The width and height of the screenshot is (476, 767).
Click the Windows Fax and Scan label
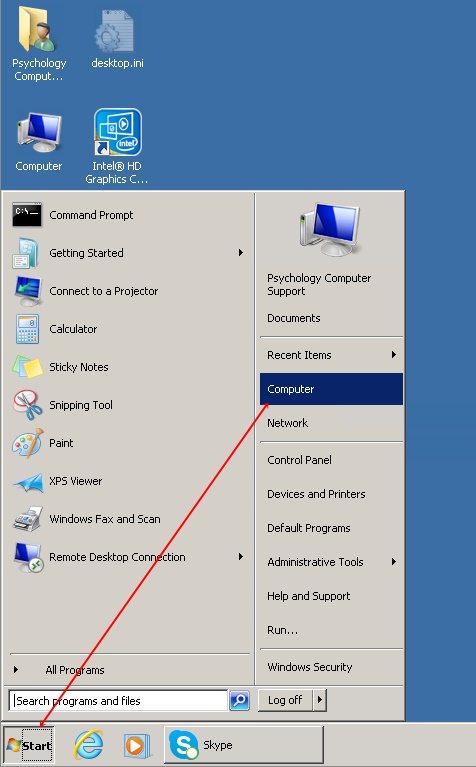[105, 519]
